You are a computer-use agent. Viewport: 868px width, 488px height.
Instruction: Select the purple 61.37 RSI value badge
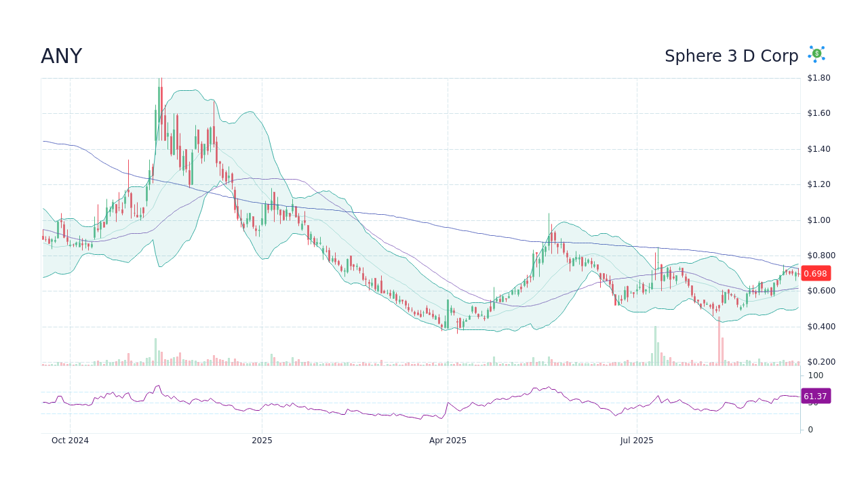(816, 396)
